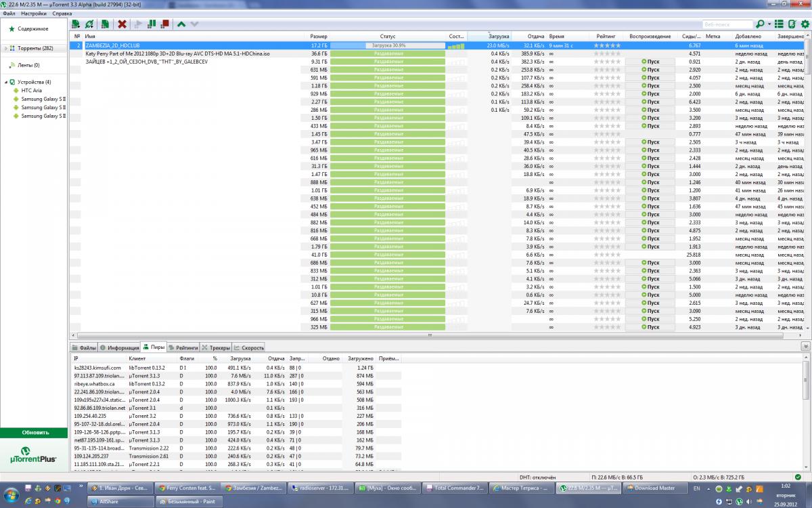Screen dimensions: 812x508
Task: Click the Start torrent toolbar icon
Action: point(138,24)
